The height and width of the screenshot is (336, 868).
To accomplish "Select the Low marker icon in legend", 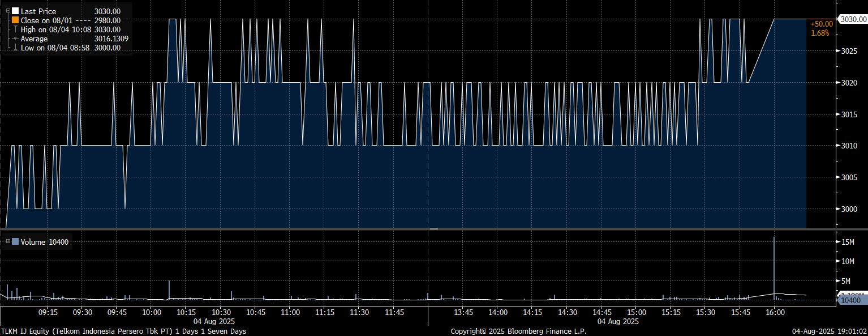I will click(15, 48).
